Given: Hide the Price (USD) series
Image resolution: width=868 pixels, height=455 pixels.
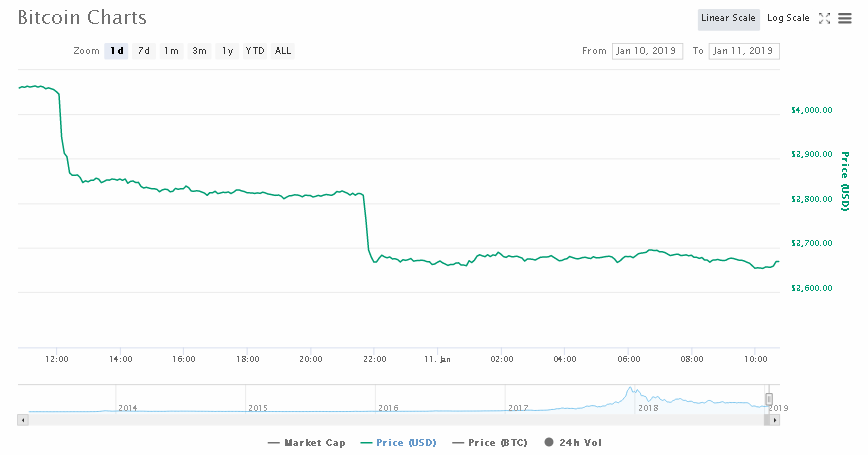Looking at the screenshot, I should (400, 442).
